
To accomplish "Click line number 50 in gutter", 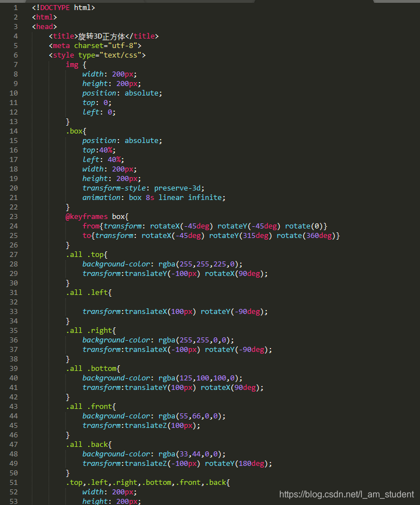I will [13, 473].
